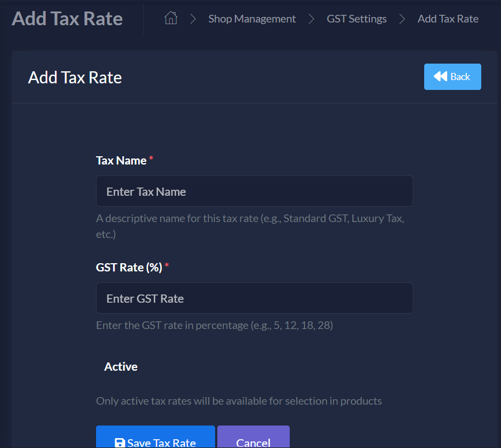Click the Tax Name required field label

(121, 160)
